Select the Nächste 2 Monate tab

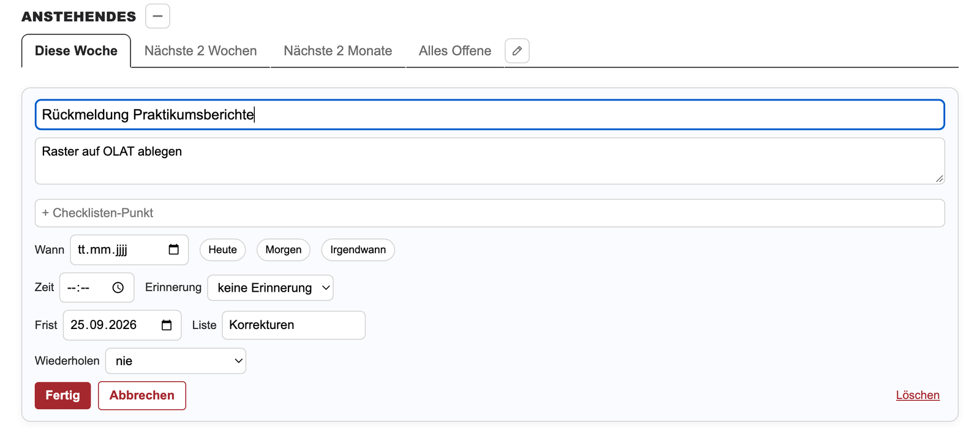337,51
